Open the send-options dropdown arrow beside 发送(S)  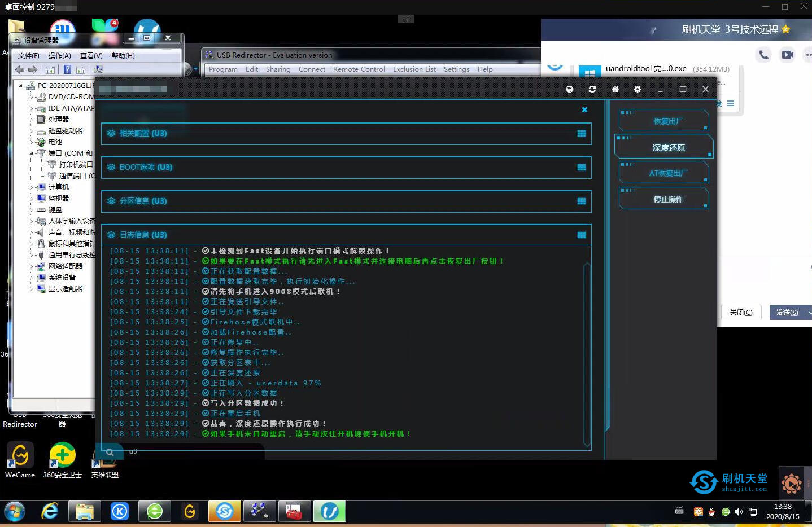[809, 313]
